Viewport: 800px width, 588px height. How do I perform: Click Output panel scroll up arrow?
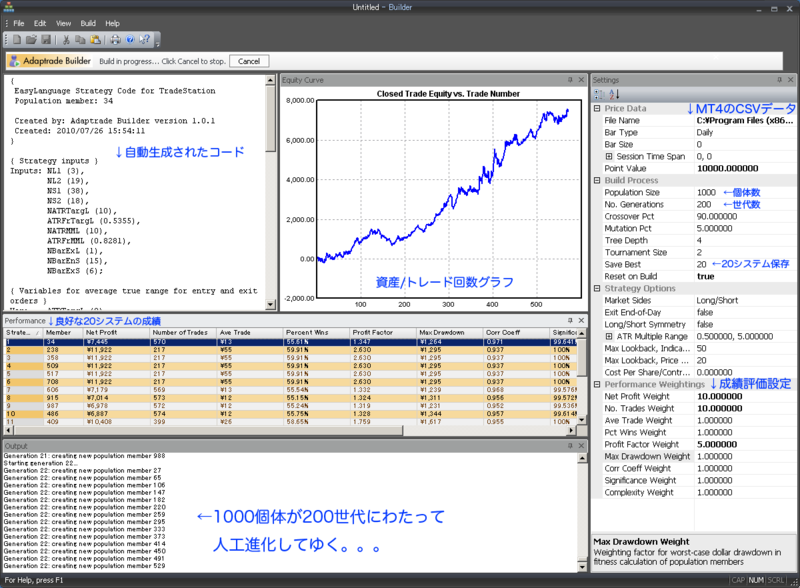point(582,458)
